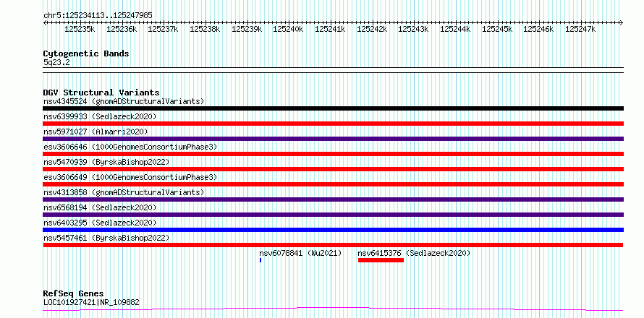Click the nsv5457461 (ByrskaBishop2022) label
This screenshot has height=318, width=644.
pyautogui.click(x=106, y=238)
